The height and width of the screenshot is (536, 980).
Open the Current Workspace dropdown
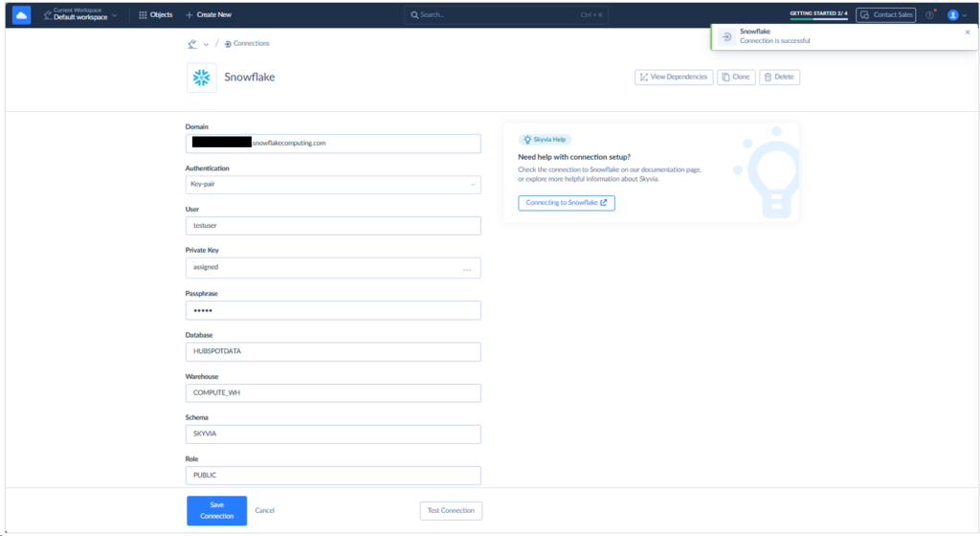(x=80, y=14)
